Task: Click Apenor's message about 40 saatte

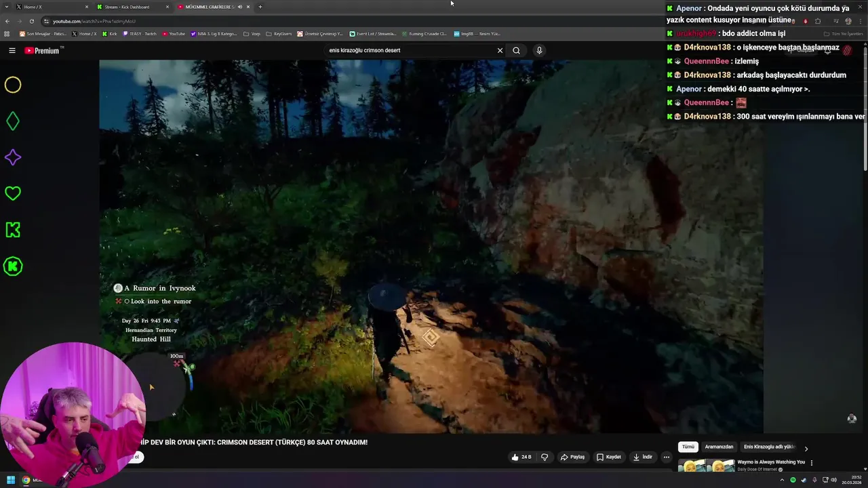Action: pyautogui.click(x=738, y=89)
